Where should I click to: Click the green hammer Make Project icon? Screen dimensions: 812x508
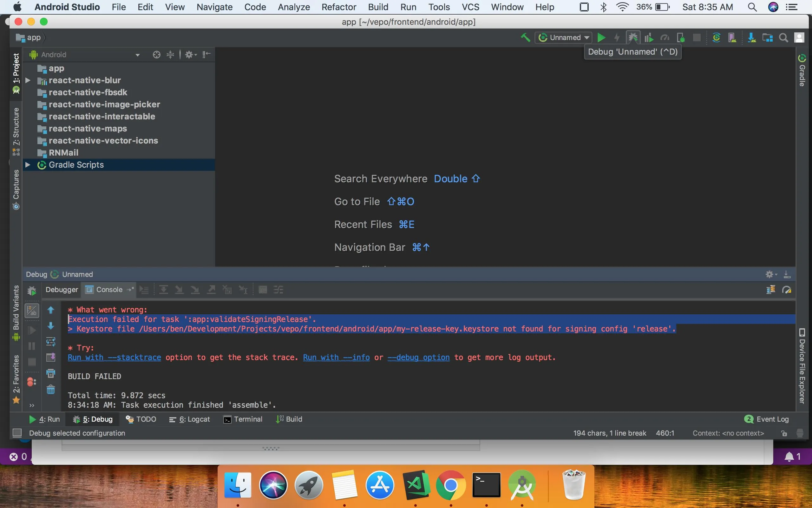[x=525, y=38]
